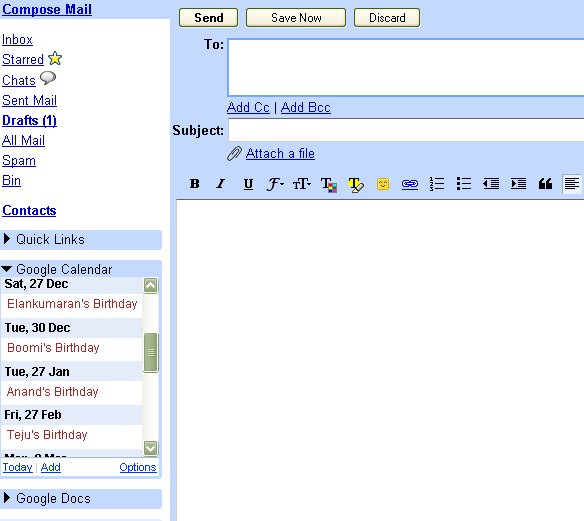The image size is (584, 521).
Task: Open the Sent Mail folder
Action: 29,100
